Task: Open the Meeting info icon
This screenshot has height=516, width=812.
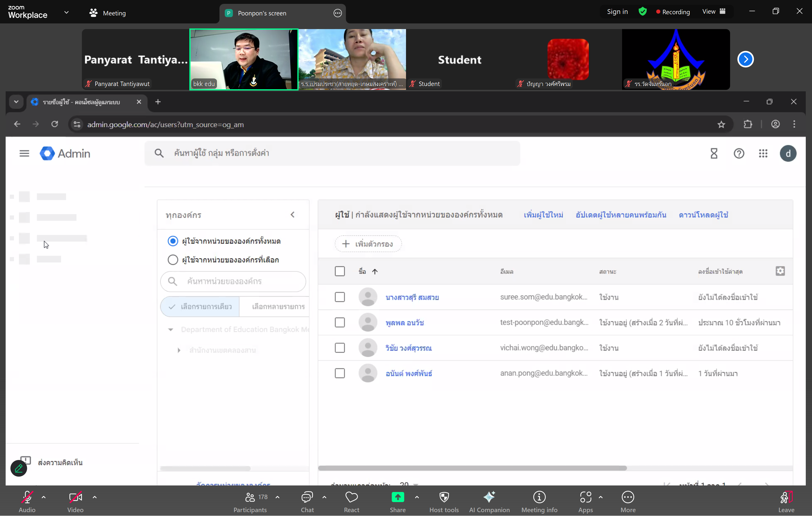Action: (x=539, y=497)
